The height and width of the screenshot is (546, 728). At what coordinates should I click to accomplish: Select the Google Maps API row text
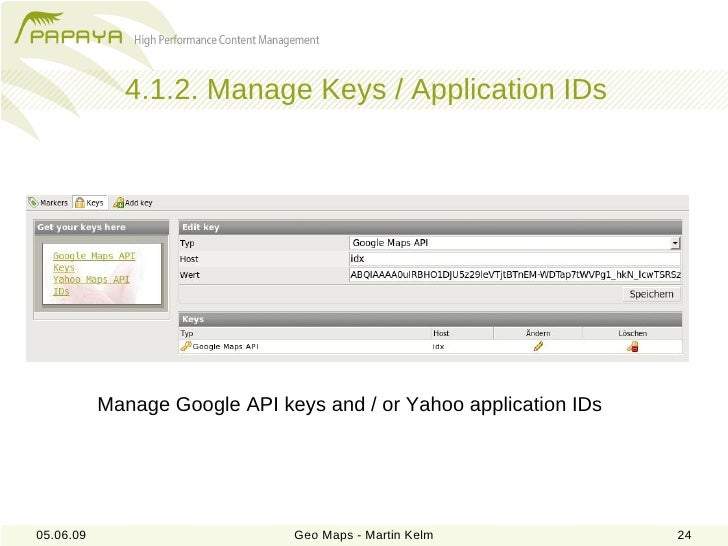[226, 346]
